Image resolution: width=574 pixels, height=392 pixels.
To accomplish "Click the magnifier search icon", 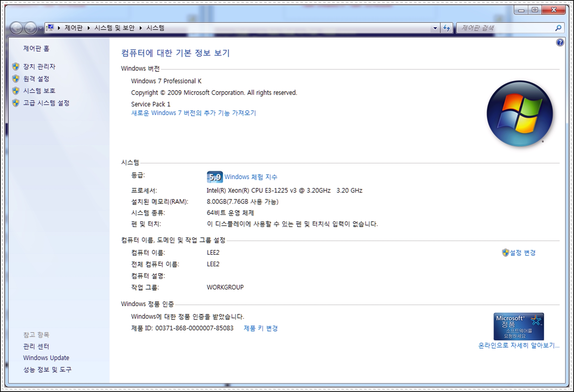I will point(558,28).
